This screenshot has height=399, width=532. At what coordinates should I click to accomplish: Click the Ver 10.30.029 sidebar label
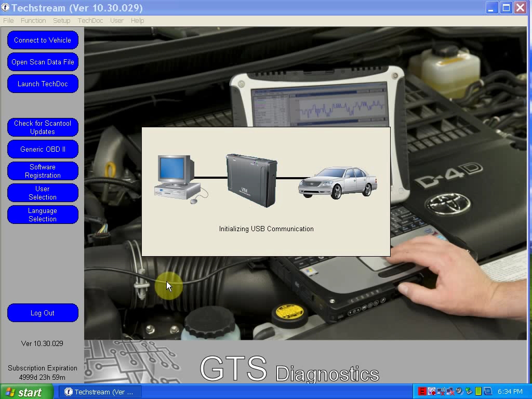click(42, 343)
